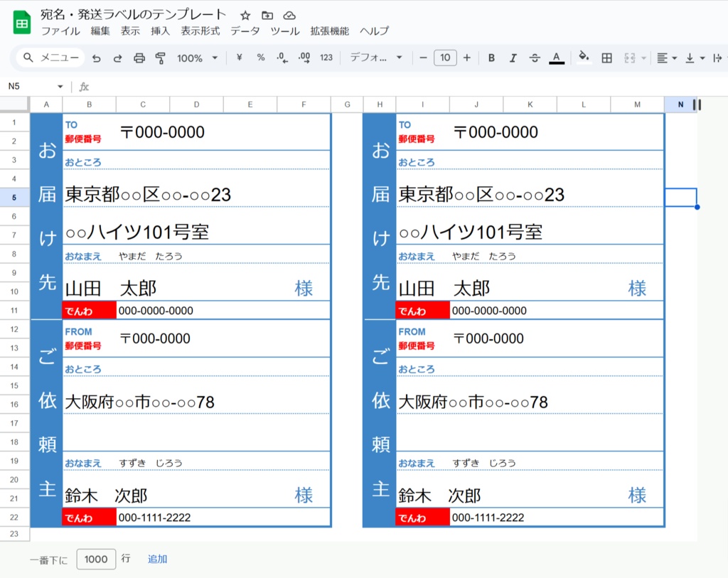
Task: Toggle bold formatting
Action: click(492, 58)
